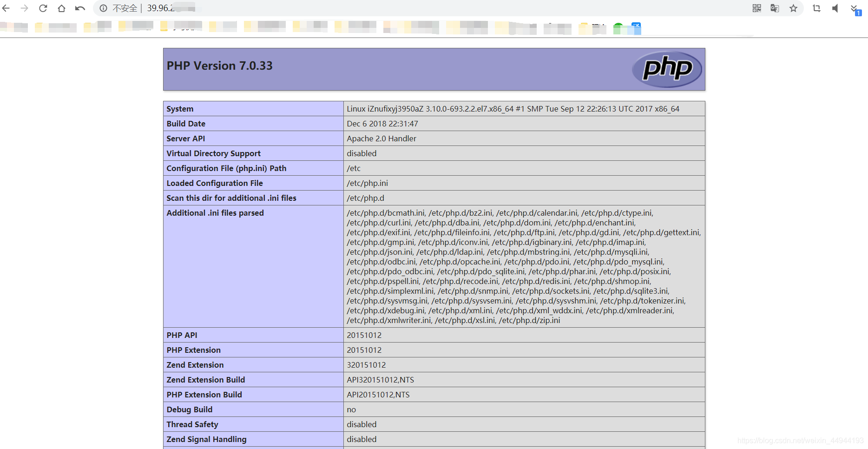868x449 pixels.
Task: Select the Build Date value Dec 6 2018
Action: (x=382, y=124)
